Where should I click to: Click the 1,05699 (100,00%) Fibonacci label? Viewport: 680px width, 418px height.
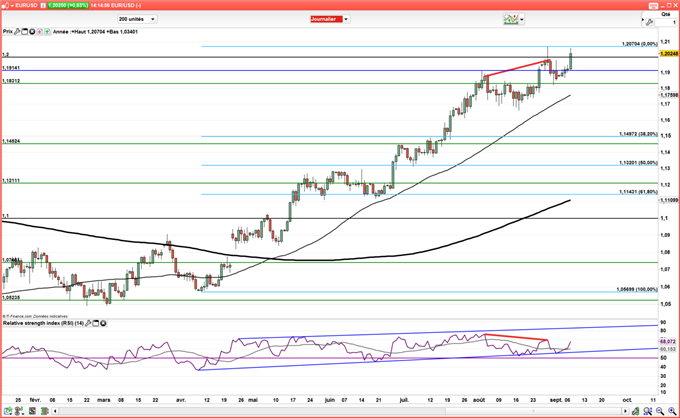(x=637, y=289)
